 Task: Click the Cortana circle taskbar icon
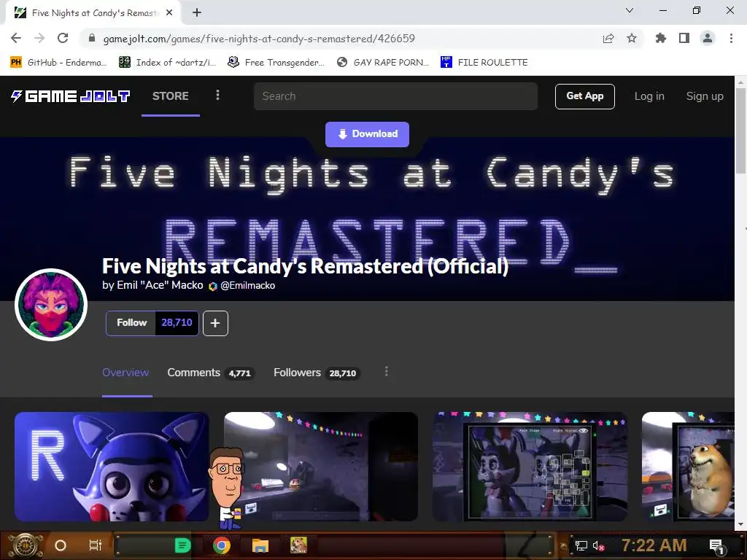(61, 545)
